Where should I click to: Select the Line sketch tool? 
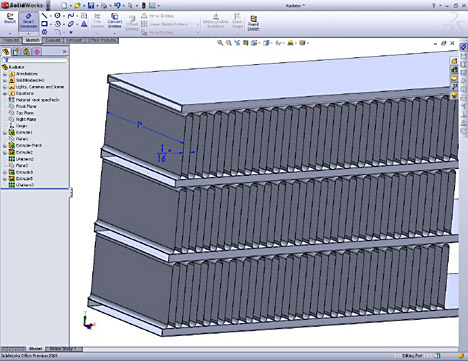pos(44,16)
